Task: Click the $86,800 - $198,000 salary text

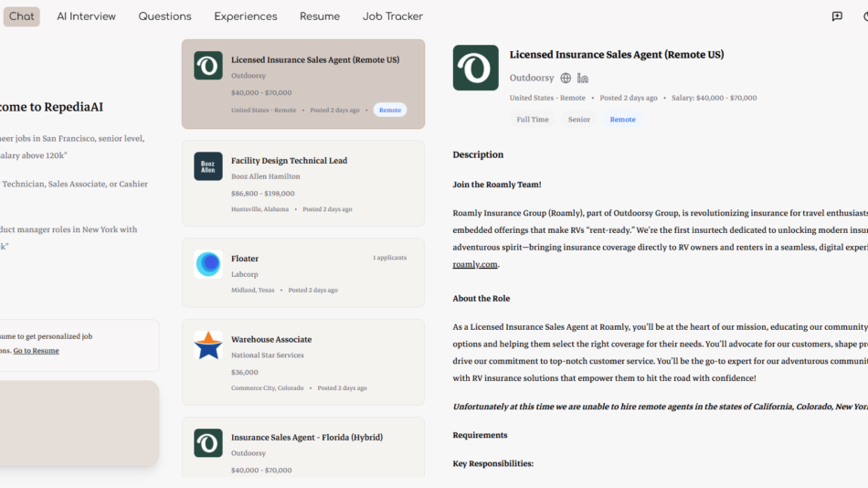Action: click(263, 194)
